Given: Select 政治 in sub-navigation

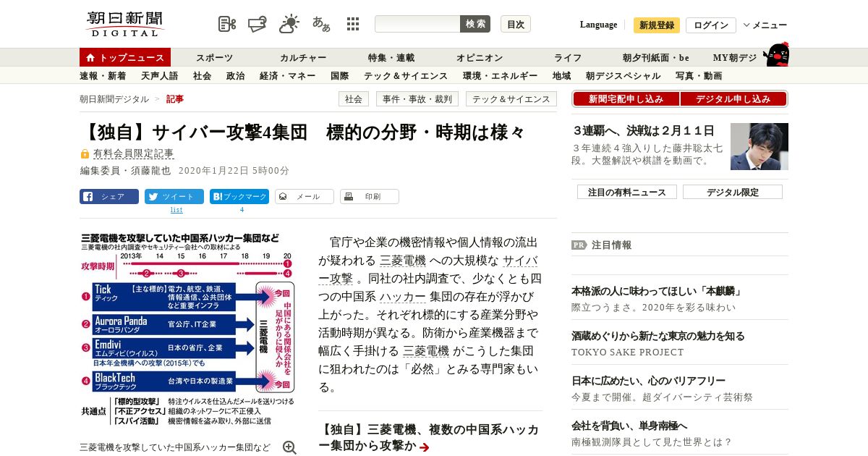Looking at the screenshot, I should [236, 75].
